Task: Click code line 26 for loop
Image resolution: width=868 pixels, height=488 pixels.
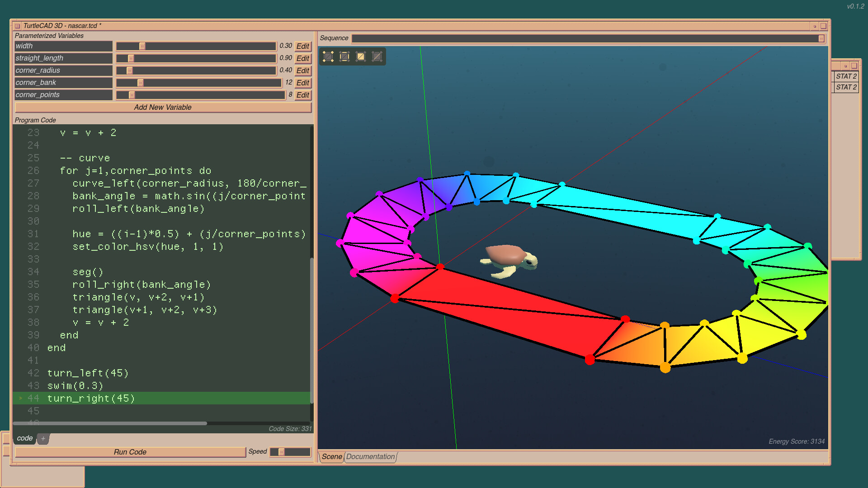Action: (x=135, y=170)
